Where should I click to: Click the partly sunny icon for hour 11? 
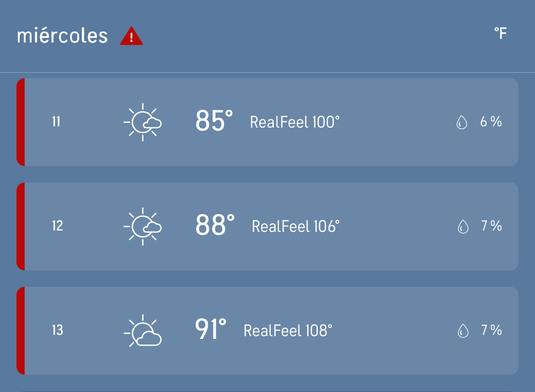pos(143,122)
